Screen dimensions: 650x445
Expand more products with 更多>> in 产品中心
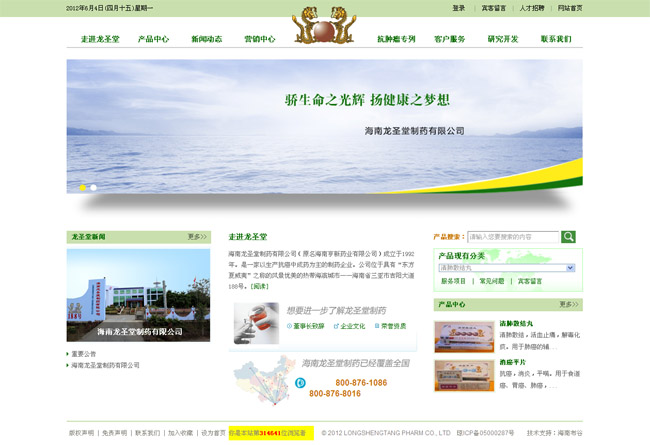tap(569, 304)
